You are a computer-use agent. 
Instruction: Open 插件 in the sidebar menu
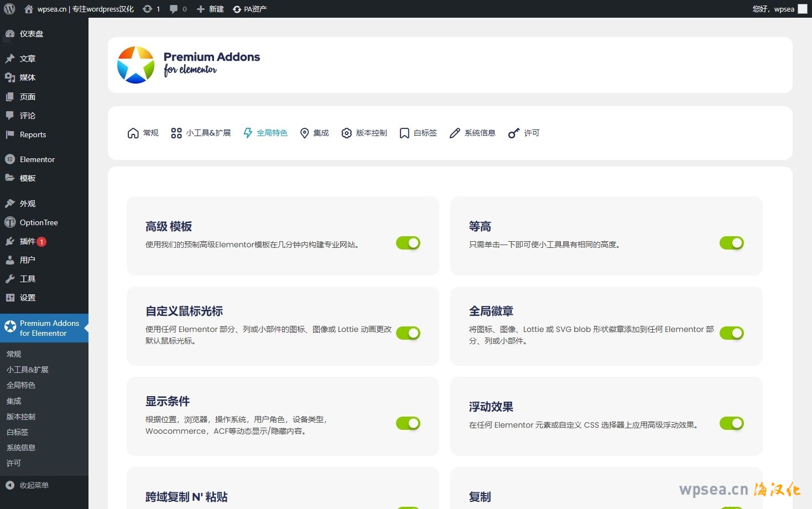pos(28,241)
